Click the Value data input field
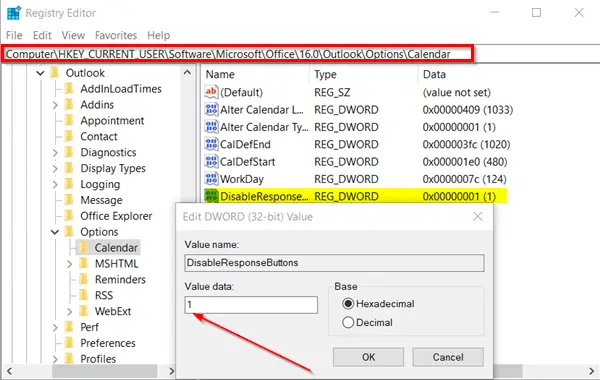Screen dimensions: 600x380 251,305
